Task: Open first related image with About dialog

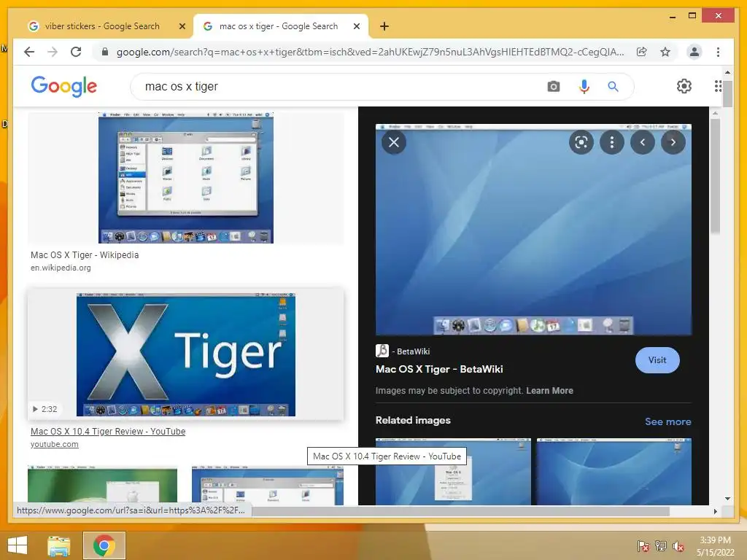Action: (453, 472)
